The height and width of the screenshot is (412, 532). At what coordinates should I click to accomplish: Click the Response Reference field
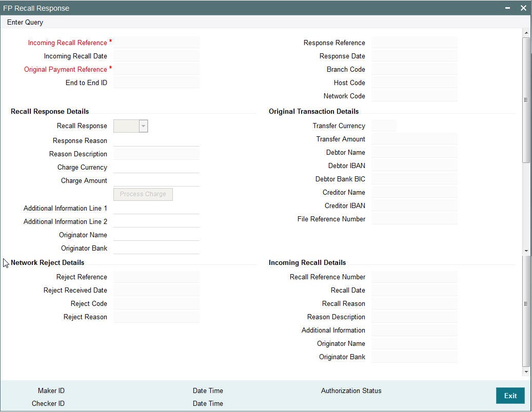tap(415, 43)
